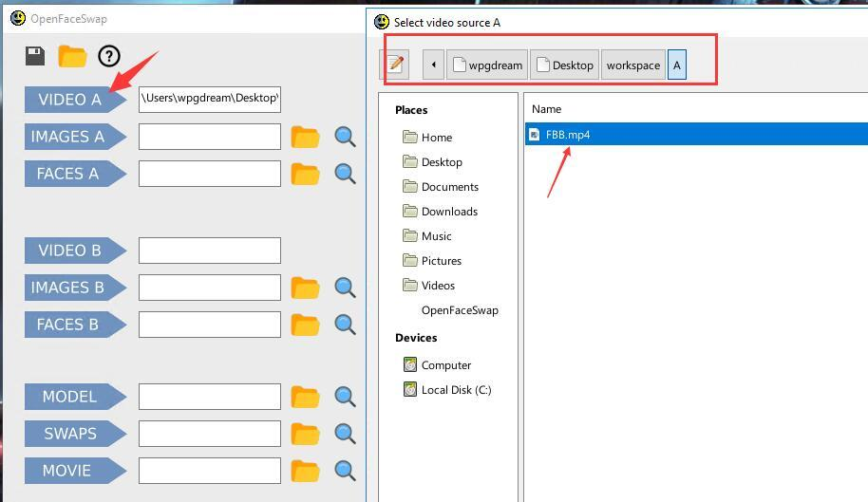The width and height of the screenshot is (868, 502).
Task: Select the FBB.mp4 file
Action: coord(696,135)
